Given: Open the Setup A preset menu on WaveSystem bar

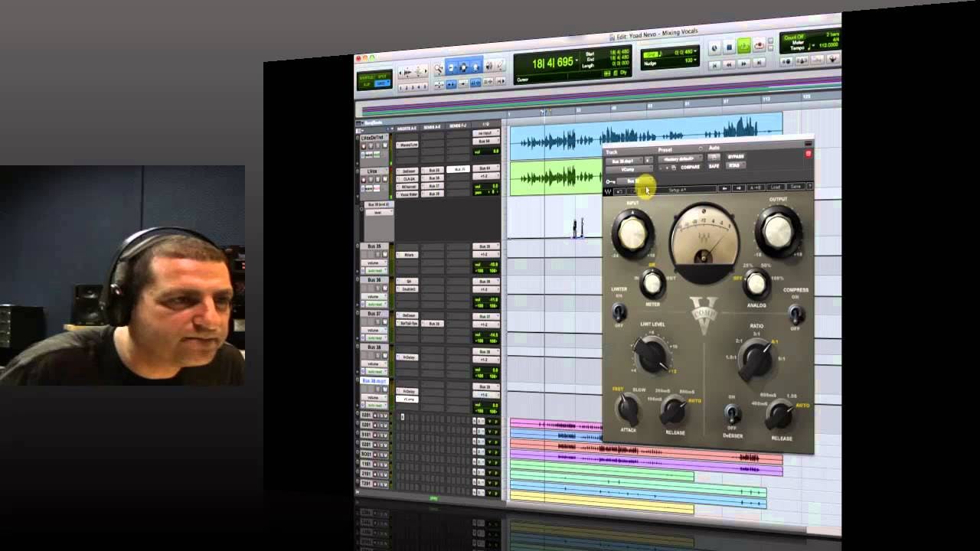Looking at the screenshot, I should tap(677, 189).
